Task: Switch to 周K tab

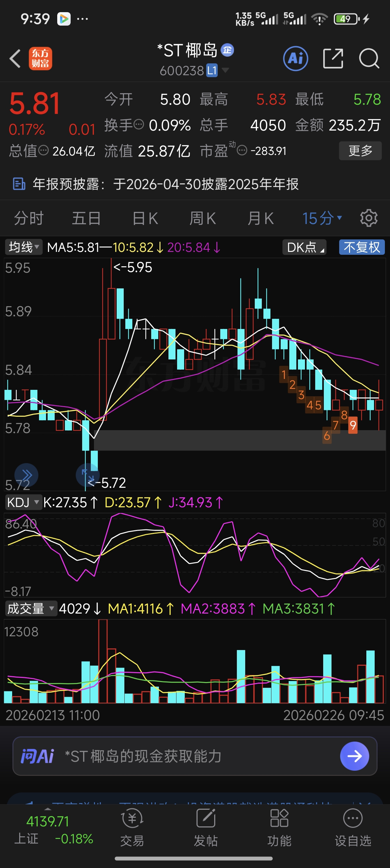Action: 203,218
